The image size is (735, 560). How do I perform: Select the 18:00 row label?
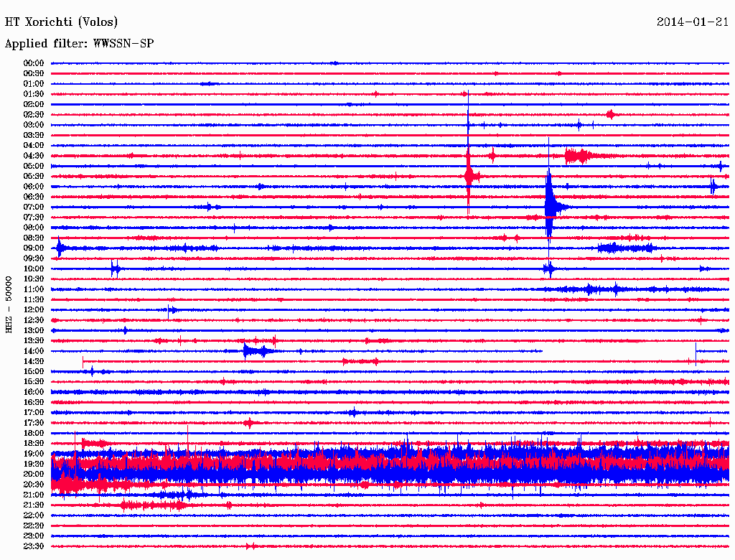pyautogui.click(x=34, y=433)
